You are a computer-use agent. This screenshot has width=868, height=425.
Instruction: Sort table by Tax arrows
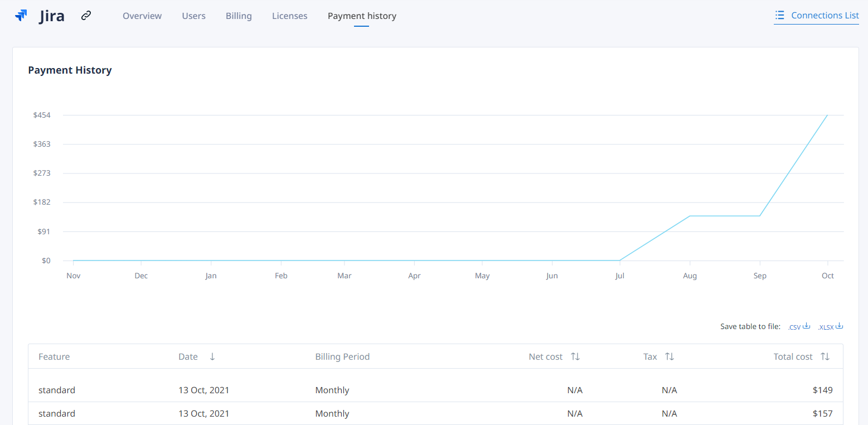point(670,356)
